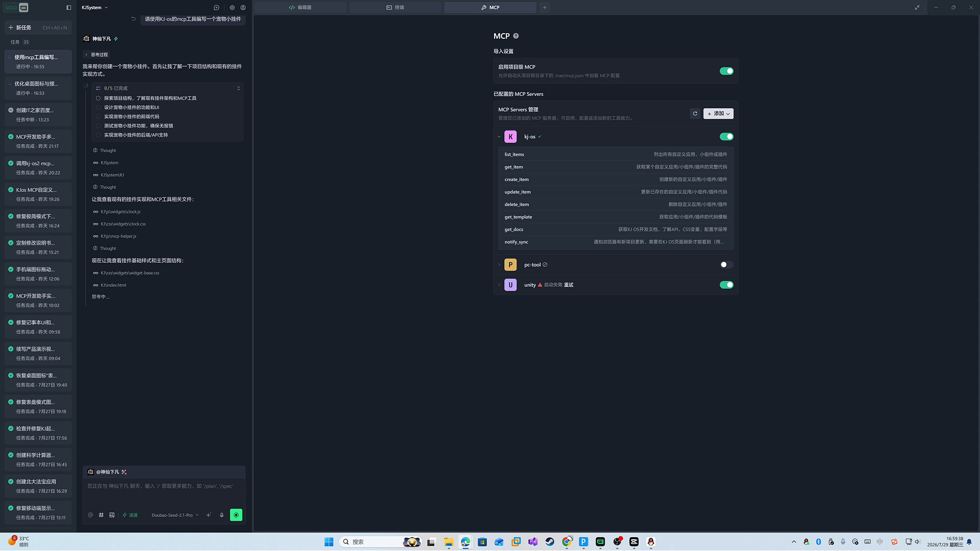Start a new chat with plus-bubble icon
Viewport: 980px width, 551px height.
tap(216, 8)
